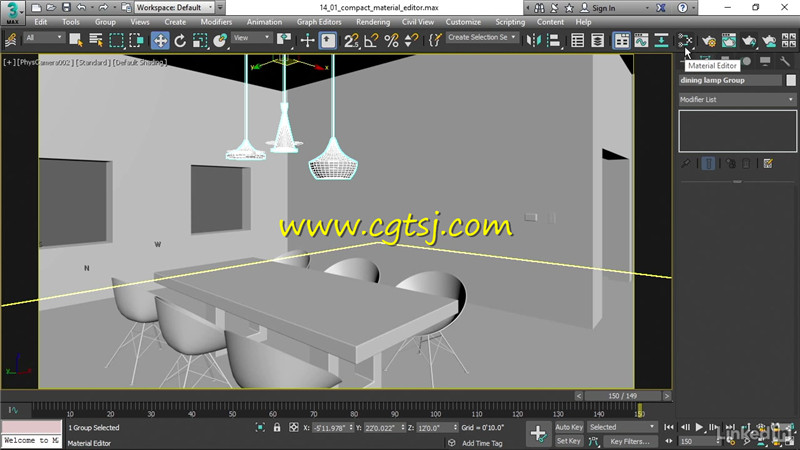The height and width of the screenshot is (450, 800).
Task: Click the Set Key button
Action: (x=569, y=441)
